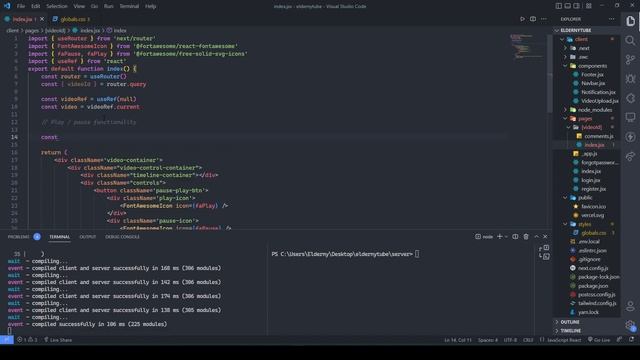Click the Split Terminal icon

tap(515, 237)
